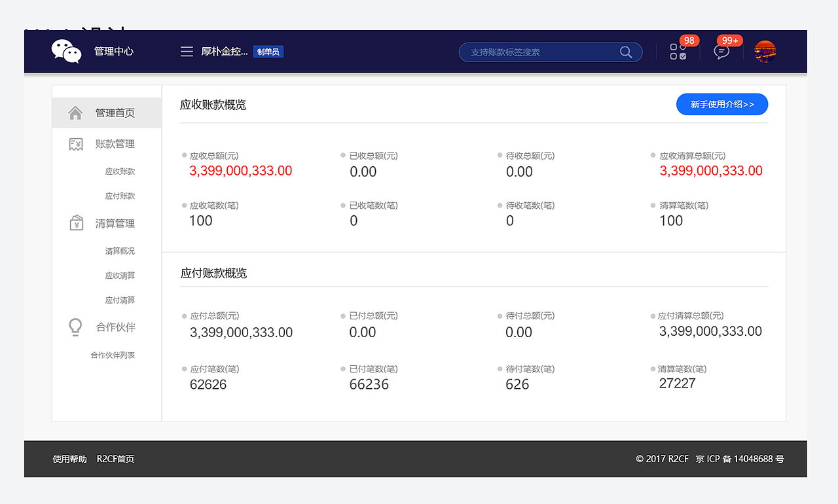The width and height of the screenshot is (838, 504).
Task: Click the WeChat logo in the top bar
Action: click(65, 51)
